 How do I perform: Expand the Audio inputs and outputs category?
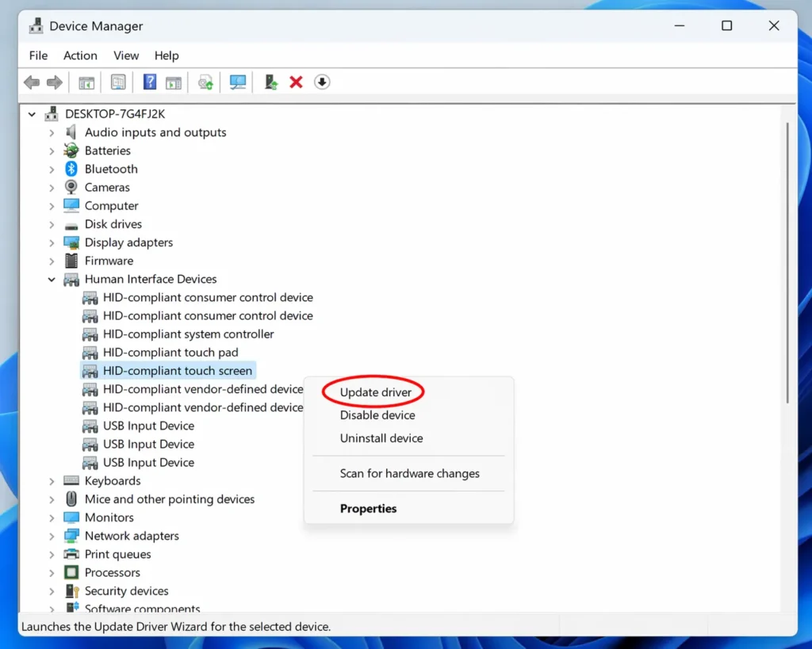52,132
